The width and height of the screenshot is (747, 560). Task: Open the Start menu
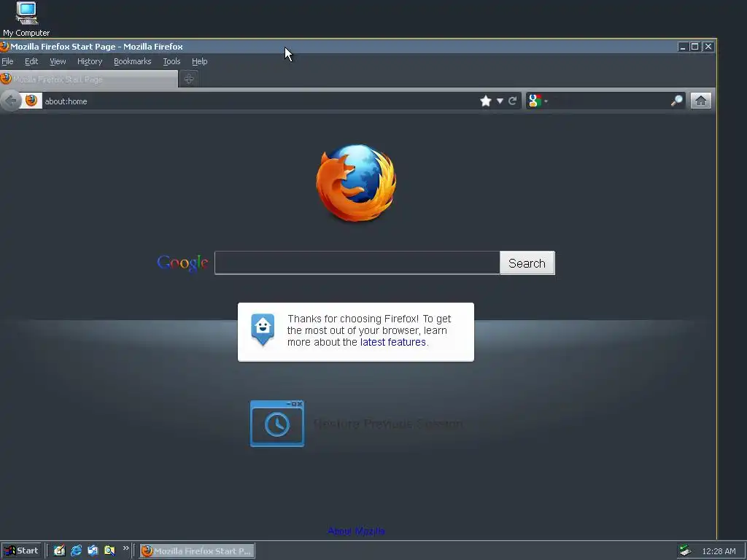[21, 551]
